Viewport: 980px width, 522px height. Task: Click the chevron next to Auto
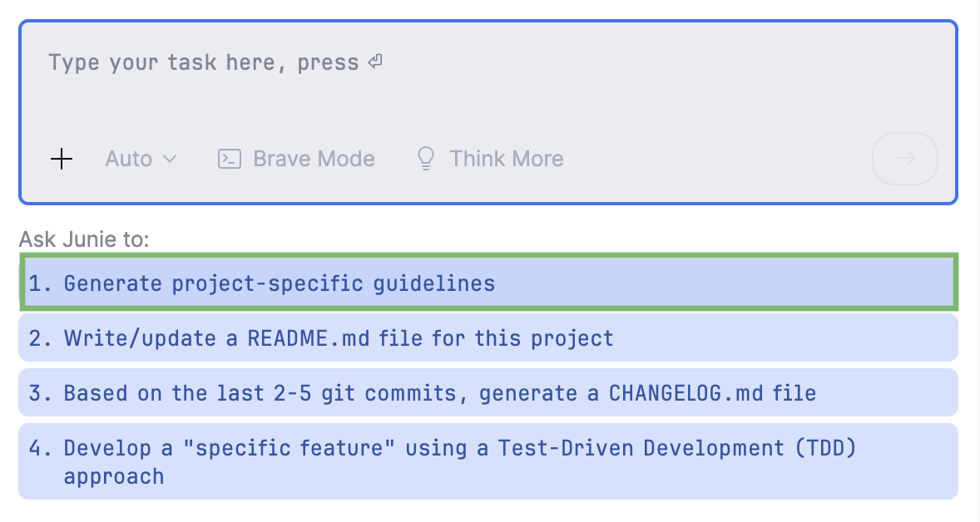[172, 159]
